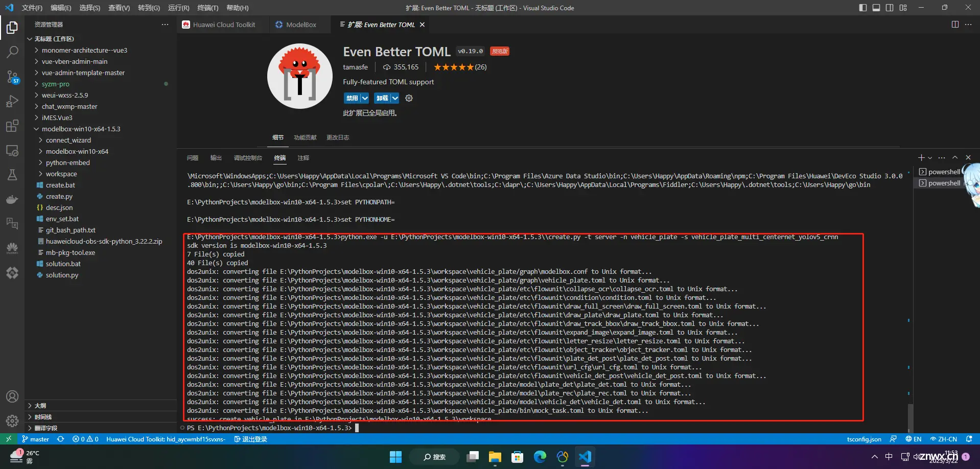The image size is (980, 469).
Task: Click the Windows Start button in taskbar
Action: (395, 457)
